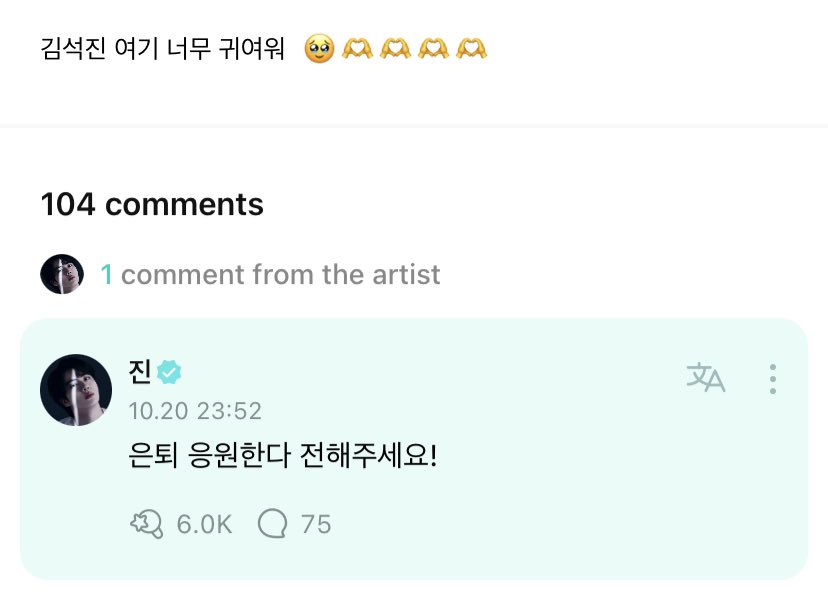Image resolution: width=828 pixels, height=607 pixels.
Task: Cheer the artist comment via clap icon
Action: (x=146, y=523)
